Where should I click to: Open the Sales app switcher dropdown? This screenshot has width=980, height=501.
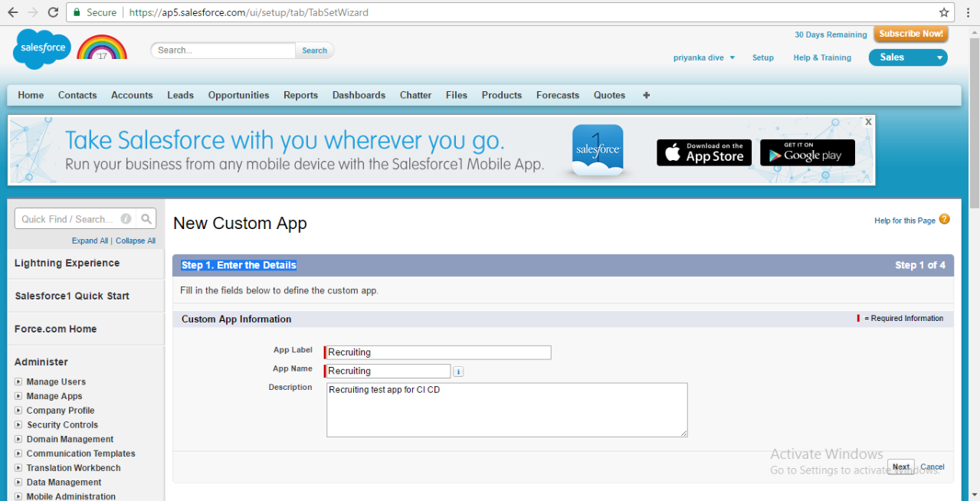click(908, 57)
